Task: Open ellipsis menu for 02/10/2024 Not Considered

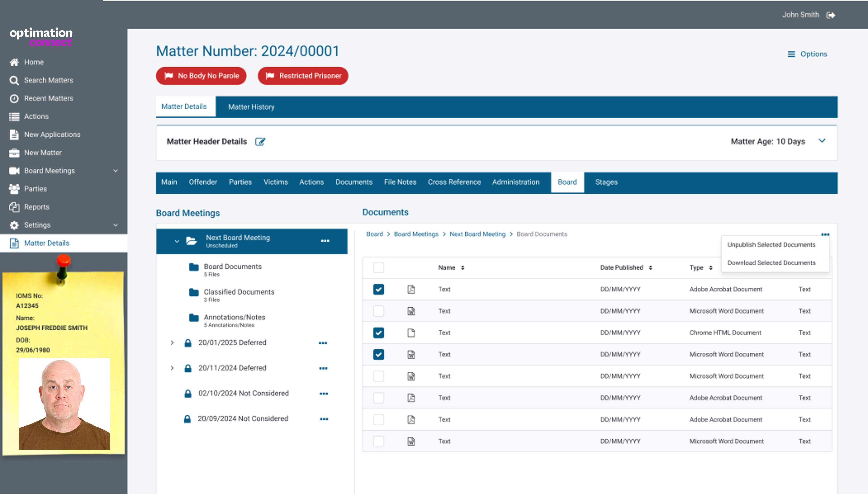Action: point(323,394)
